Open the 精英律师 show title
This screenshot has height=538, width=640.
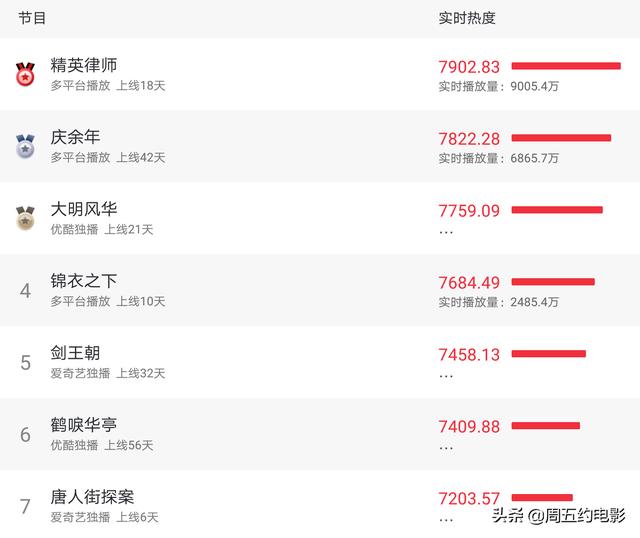point(84,65)
